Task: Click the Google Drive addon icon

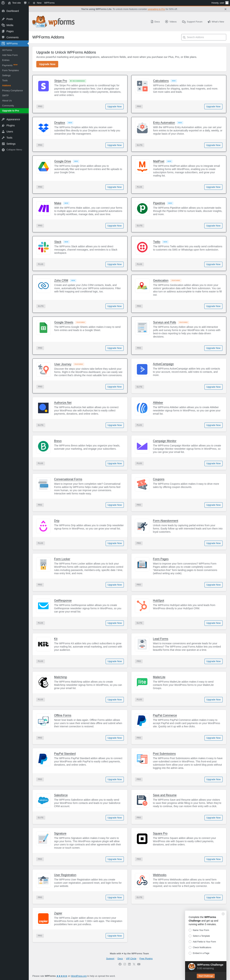Action: [43, 167]
